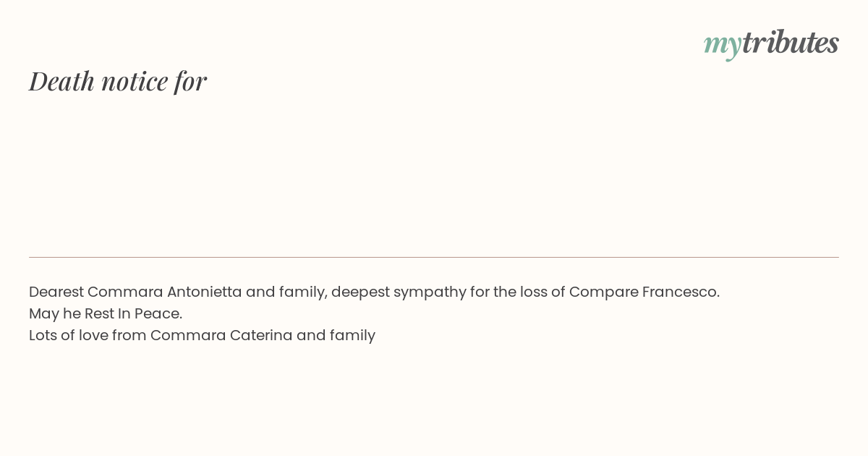868x456 pixels.
Task: Click the horizontal divider line
Action: point(434,257)
